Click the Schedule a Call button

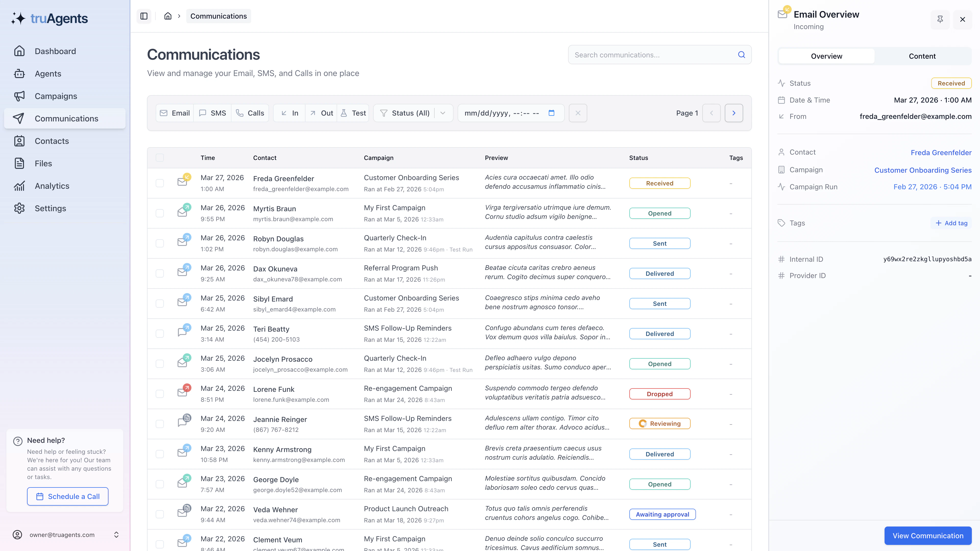pos(67,496)
